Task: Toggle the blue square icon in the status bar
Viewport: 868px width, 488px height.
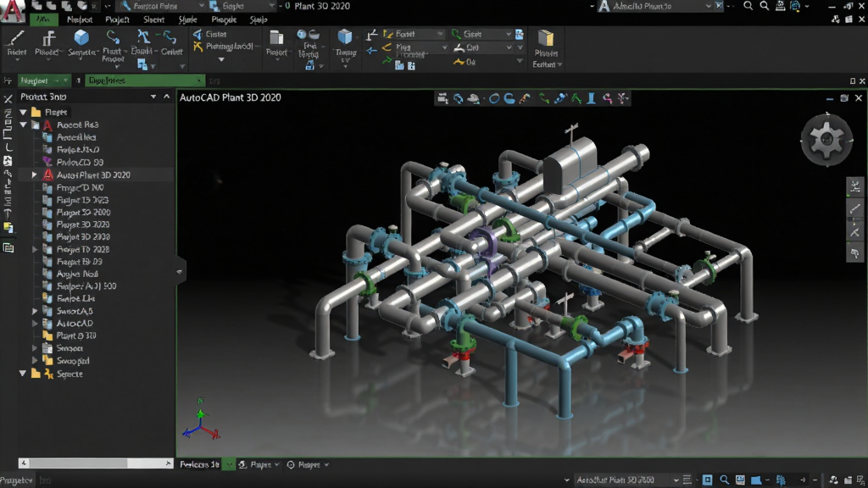Action: pyautogui.click(x=707, y=480)
